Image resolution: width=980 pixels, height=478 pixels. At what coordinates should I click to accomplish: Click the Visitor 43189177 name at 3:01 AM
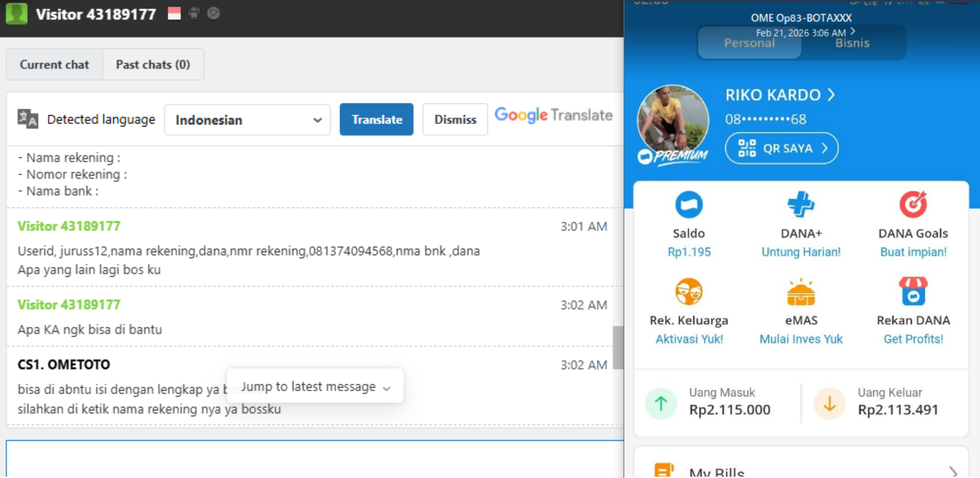(x=69, y=226)
